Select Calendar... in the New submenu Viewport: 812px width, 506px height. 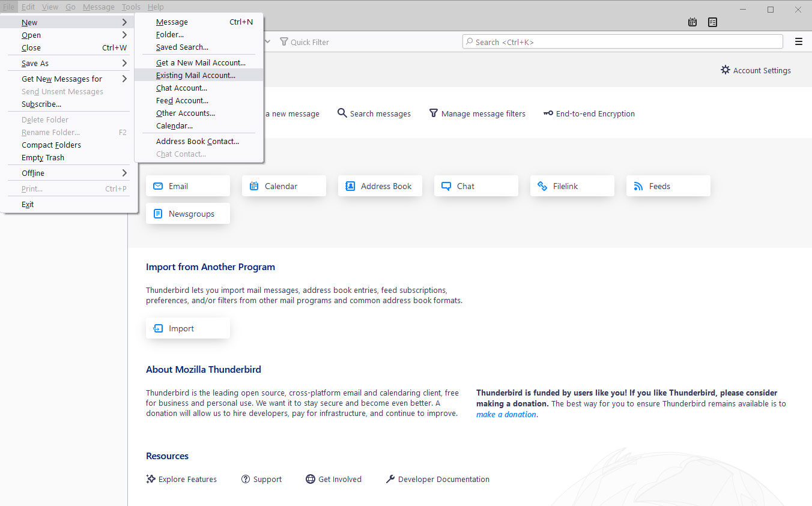click(x=199, y=125)
